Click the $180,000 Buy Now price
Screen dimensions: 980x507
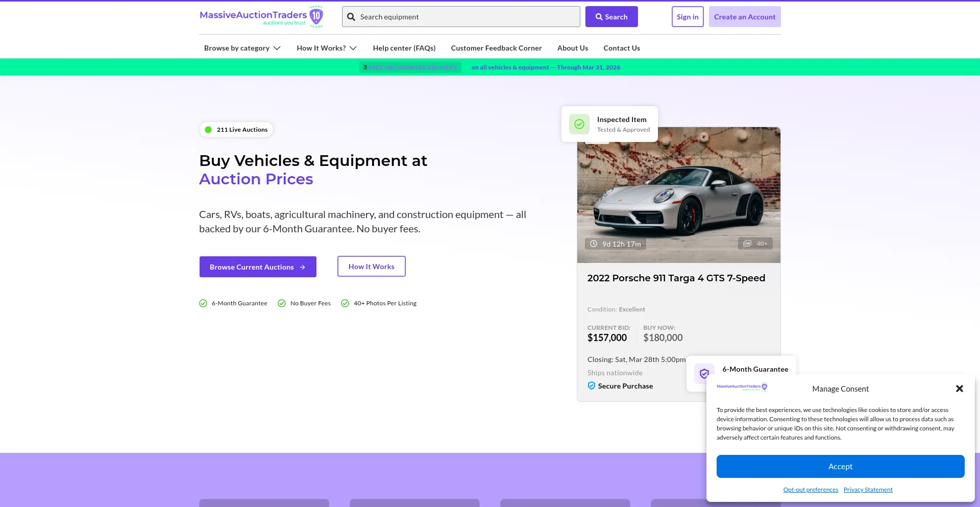coord(663,337)
